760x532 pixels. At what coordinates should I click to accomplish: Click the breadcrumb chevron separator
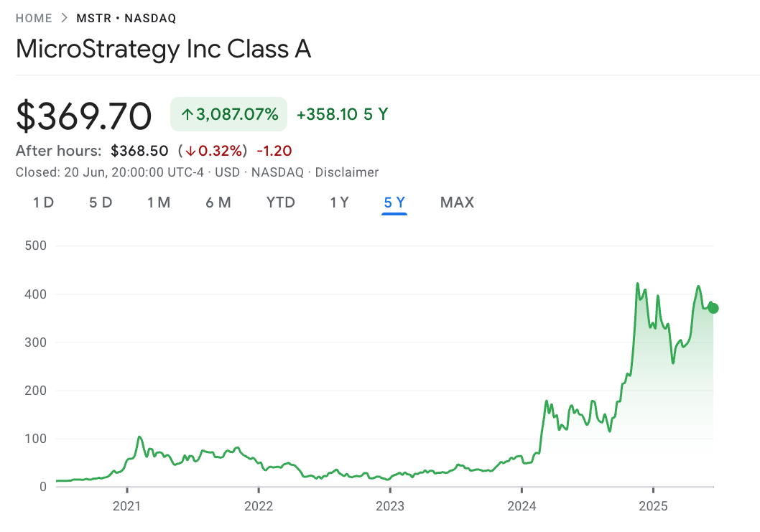pos(63,18)
